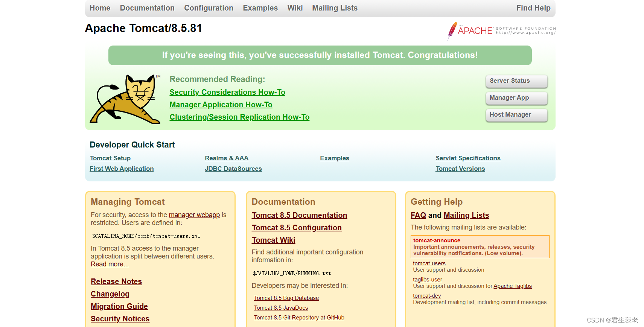The image size is (644, 327).
Task: View the Tomcat Versions link
Action: pos(460,169)
